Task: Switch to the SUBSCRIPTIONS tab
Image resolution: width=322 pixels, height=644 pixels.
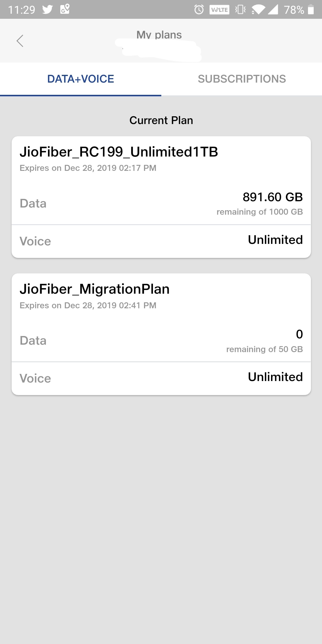Action: point(242,79)
